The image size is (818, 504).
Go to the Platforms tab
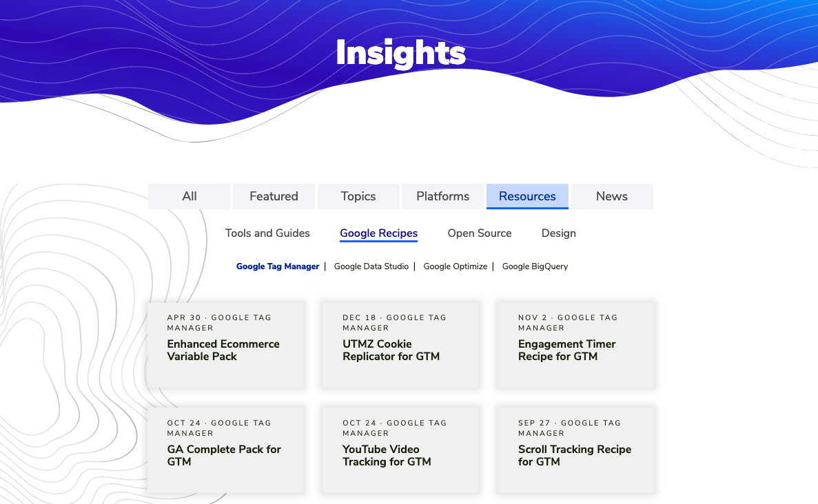point(443,196)
